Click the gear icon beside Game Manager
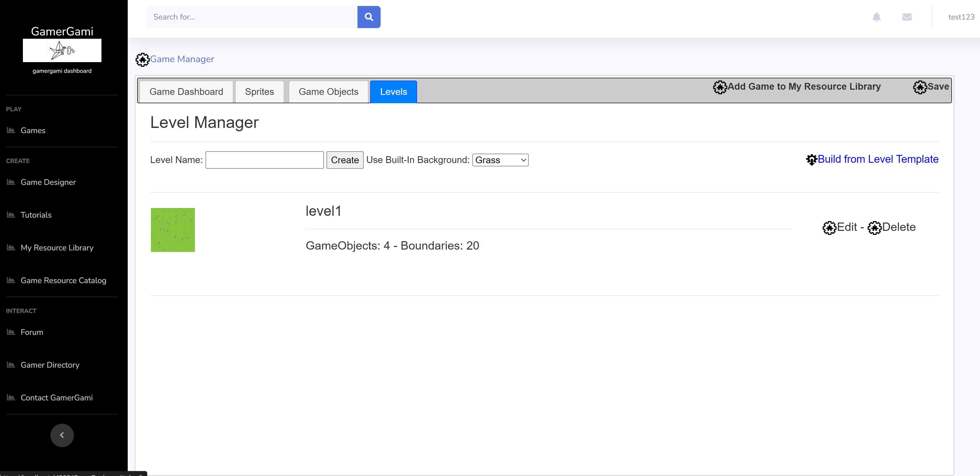This screenshot has width=980, height=476. click(x=142, y=60)
